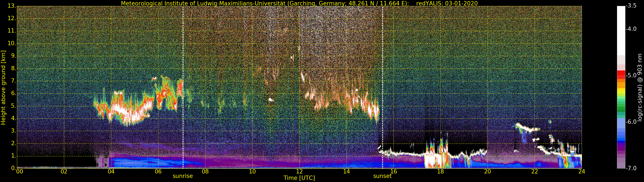This screenshot has width=644, height=182.
Task: Click the '10' tick label on the time axis
Action: pyautogui.click(x=252, y=172)
